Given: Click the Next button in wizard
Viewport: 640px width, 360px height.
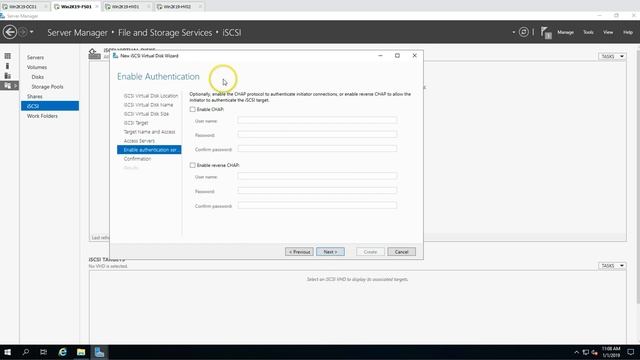Looking at the screenshot, I should point(330,252).
